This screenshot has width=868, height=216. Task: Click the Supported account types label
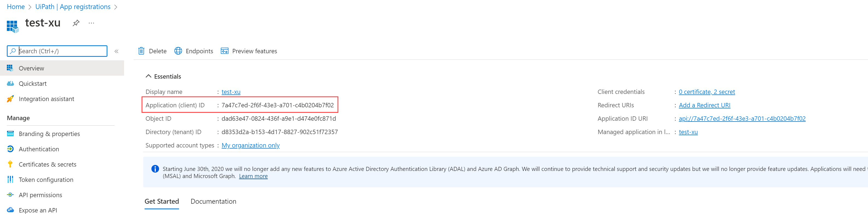click(x=180, y=145)
